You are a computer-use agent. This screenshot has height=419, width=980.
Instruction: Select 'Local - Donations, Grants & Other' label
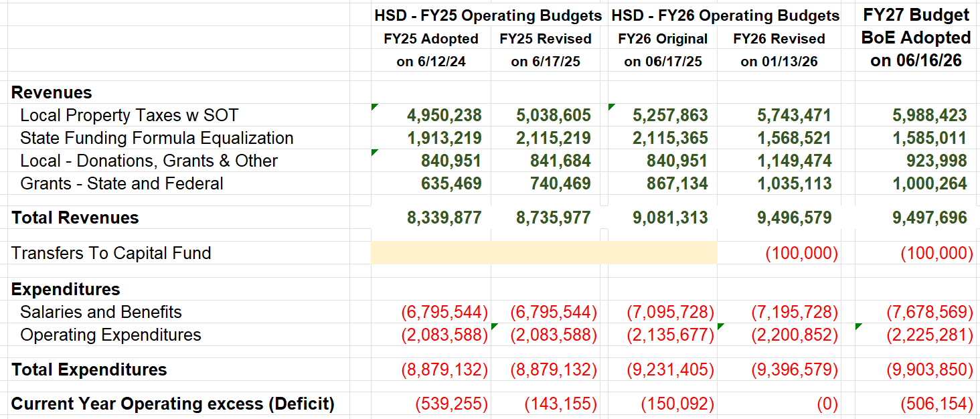click(x=149, y=161)
